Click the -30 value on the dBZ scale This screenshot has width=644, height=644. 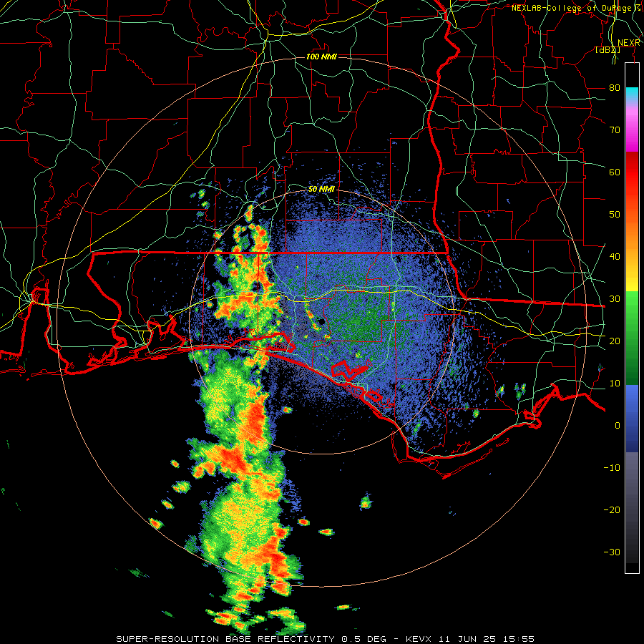click(x=612, y=552)
